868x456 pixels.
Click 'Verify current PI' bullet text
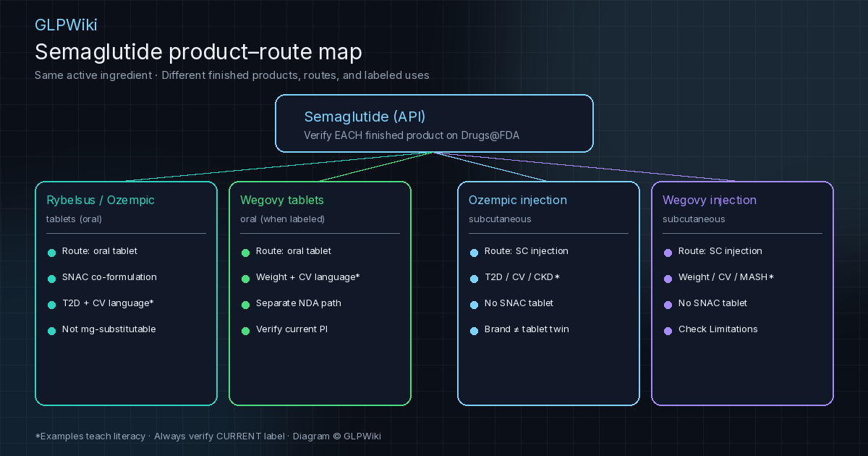click(292, 329)
